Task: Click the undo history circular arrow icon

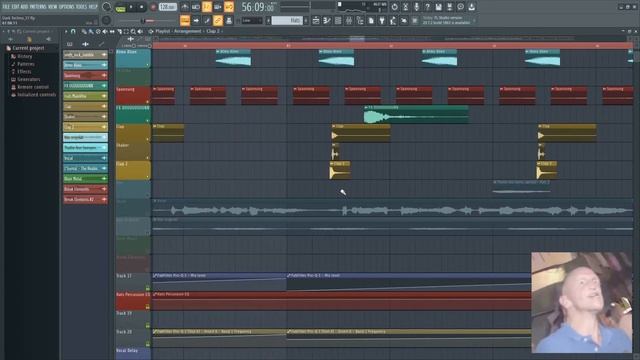Action: pos(394,7)
